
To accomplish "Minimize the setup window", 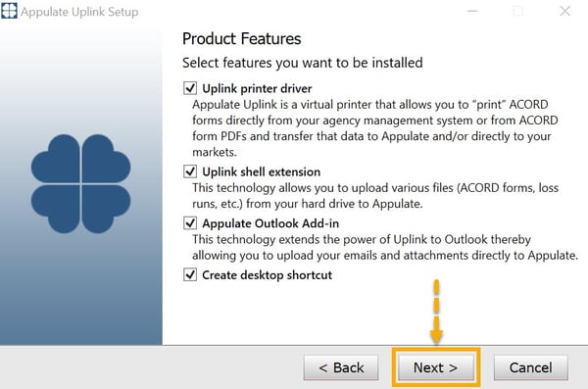I will pyautogui.click(x=472, y=11).
